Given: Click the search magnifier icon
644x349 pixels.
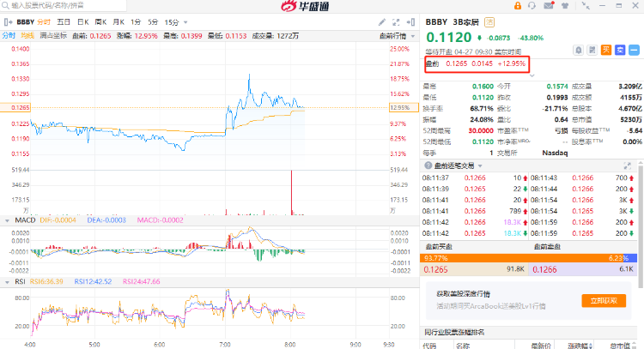Looking at the screenshot, I should point(5,6).
